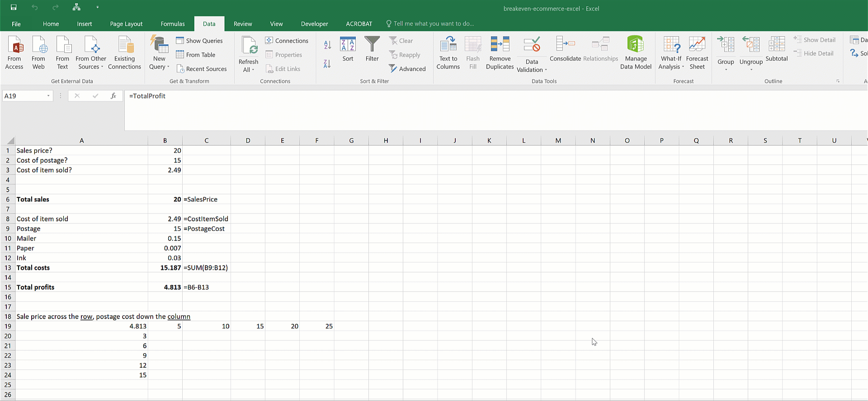The height and width of the screenshot is (401, 868).
Task: Open the Name Box dropdown arrow
Action: click(48, 96)
